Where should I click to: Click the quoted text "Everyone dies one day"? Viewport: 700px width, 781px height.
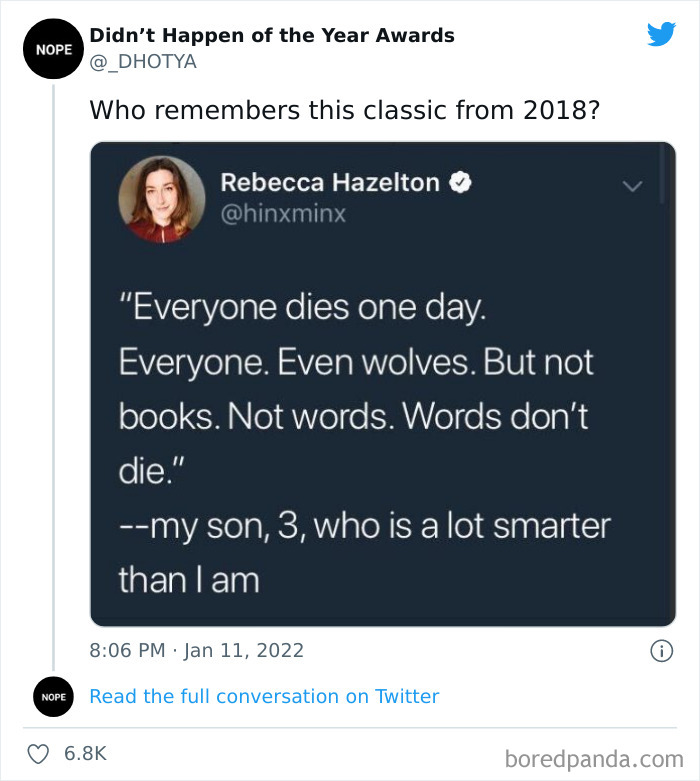[303, 309]
